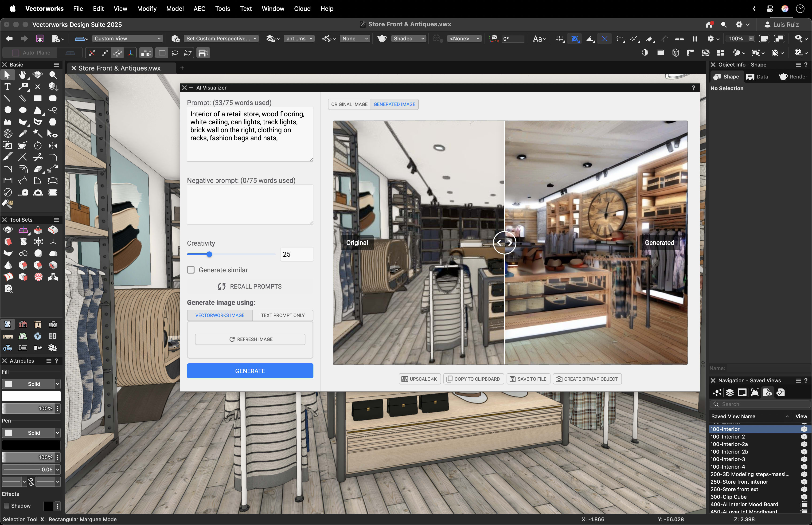Pick the Rectangle tool
Screen dimensions: 812x525
[x=38, y=98]
